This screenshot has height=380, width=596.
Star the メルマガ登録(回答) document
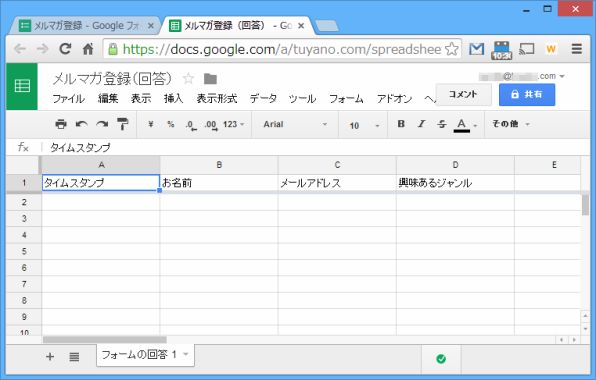click(x=188, y=79)
